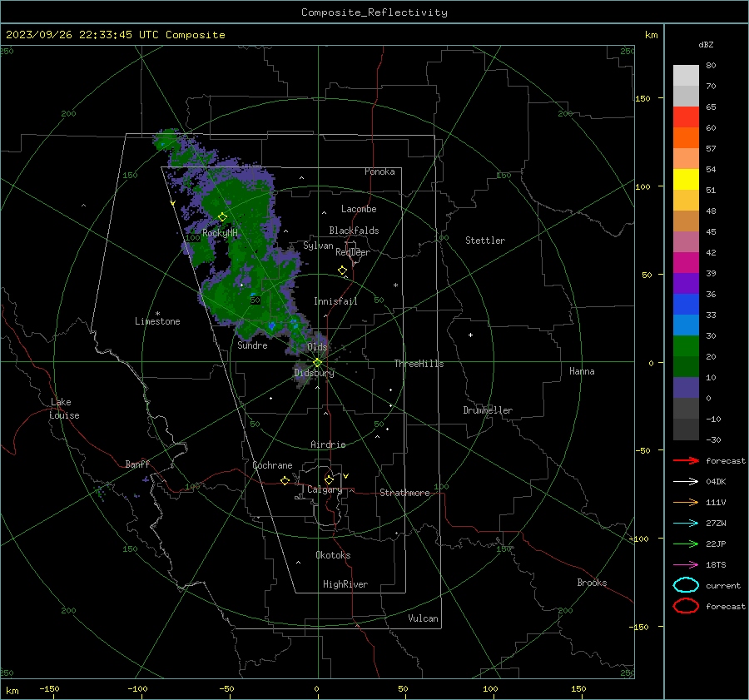The image size is (749, 700).
Task: Pick the magenta swatch above the 39 label
Action: click(x=686, y=262)
